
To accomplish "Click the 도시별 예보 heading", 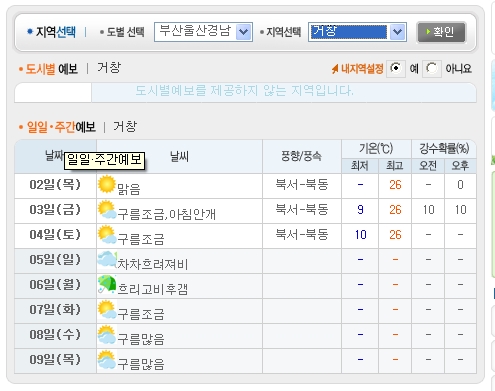I will point(52,69).
